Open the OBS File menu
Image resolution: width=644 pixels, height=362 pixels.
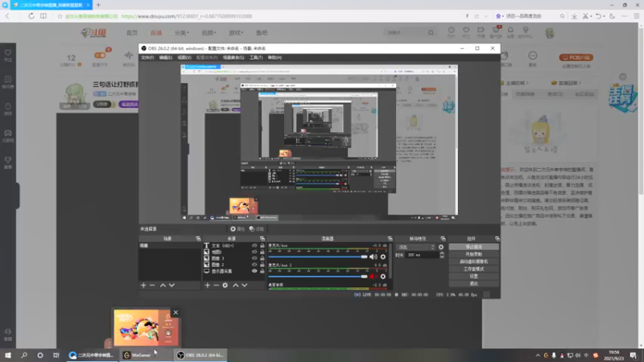147,58
